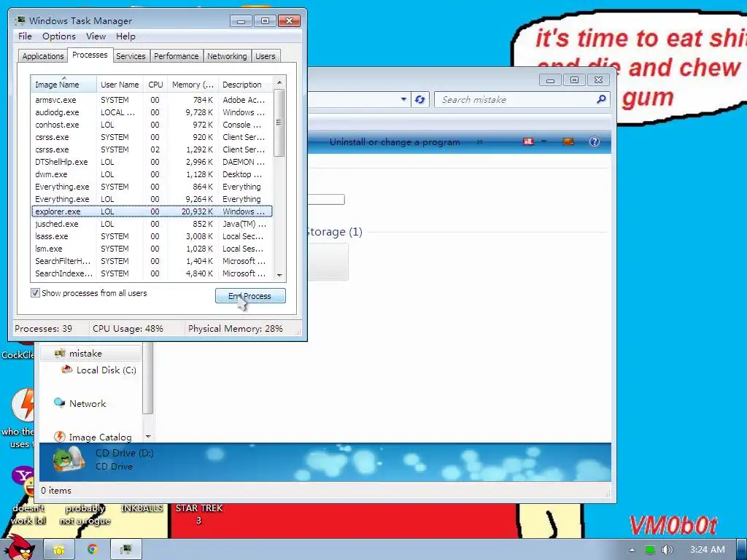Switch to the Applications tab

click(43, 56)
